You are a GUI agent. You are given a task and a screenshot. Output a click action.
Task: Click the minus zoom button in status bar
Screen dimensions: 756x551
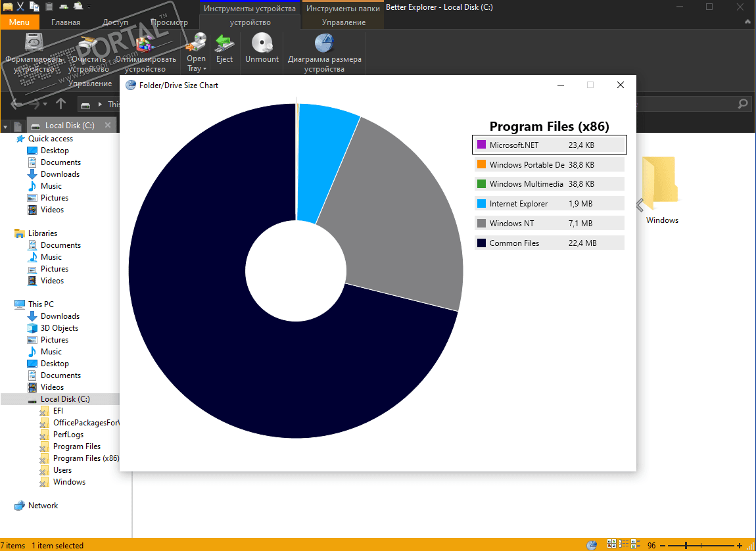[x=663, y=545]
